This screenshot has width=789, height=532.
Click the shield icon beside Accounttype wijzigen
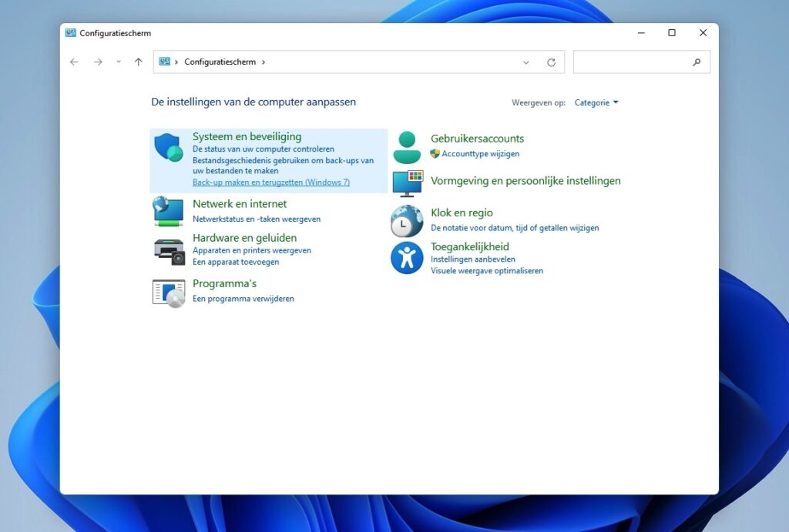(435, 154)
